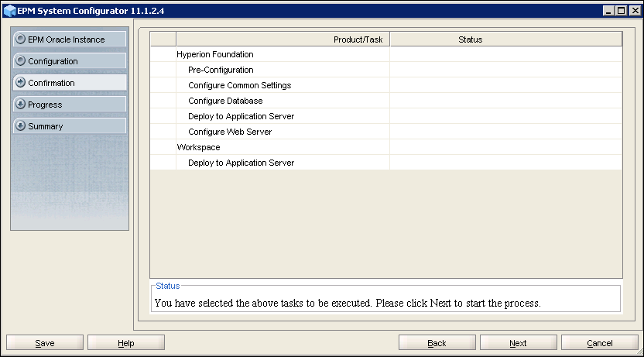The width and height of the screenshot is (644, 357).
Task: Click Next to start the process
Action: pyautogui.click(x=519, y=342)
